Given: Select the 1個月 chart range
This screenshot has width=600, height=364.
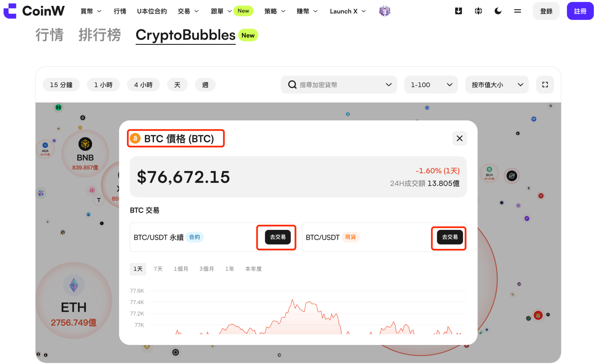Looking at the screenshot, I should click(181, 269).
